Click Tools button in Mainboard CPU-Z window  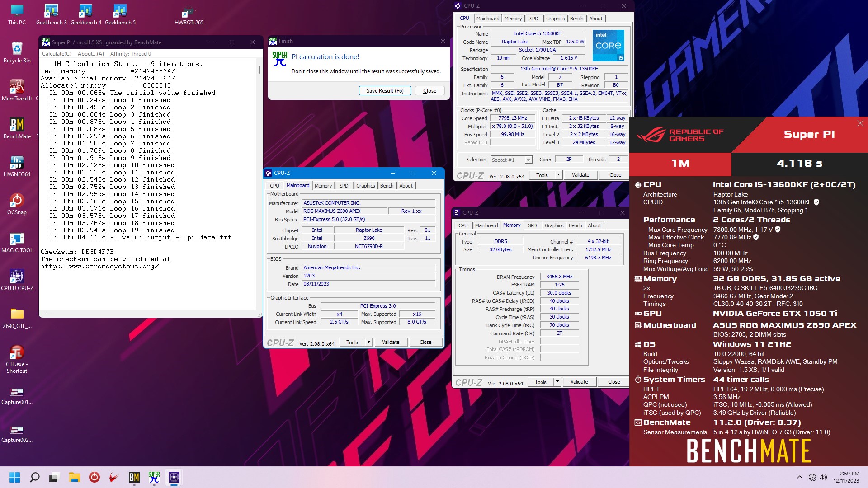[352, 342]
